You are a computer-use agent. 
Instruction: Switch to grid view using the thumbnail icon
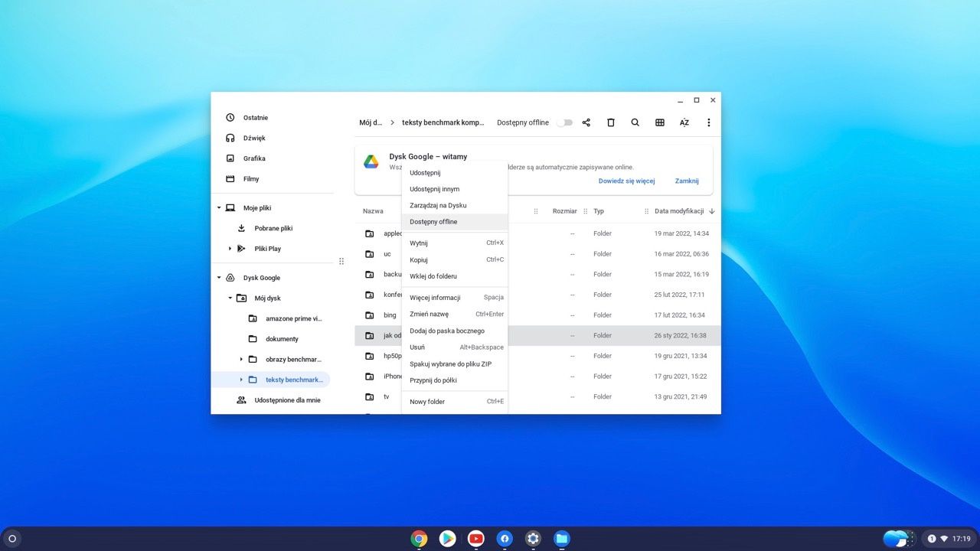(660, 122)
